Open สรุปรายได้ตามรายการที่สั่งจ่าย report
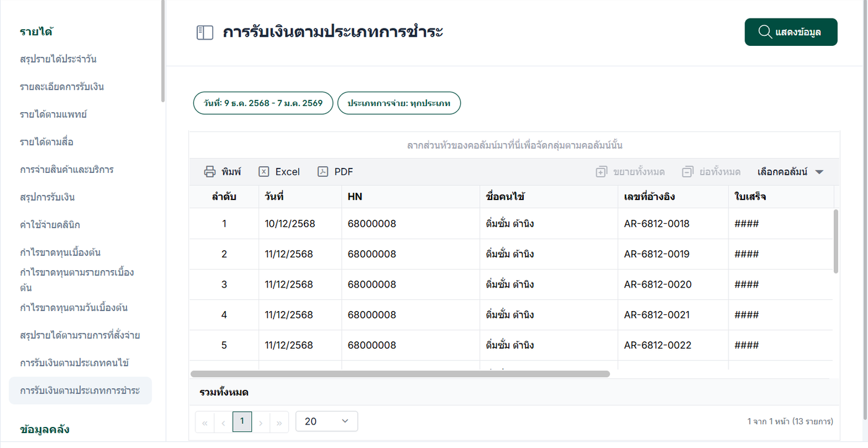This screenshot has width=868, height=448. [80, 335]
